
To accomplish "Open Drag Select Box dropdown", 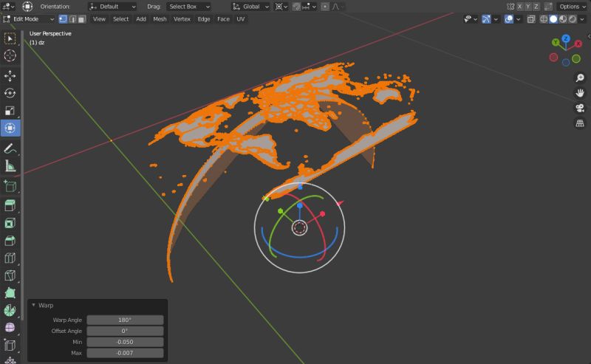I will coord(188,7).
